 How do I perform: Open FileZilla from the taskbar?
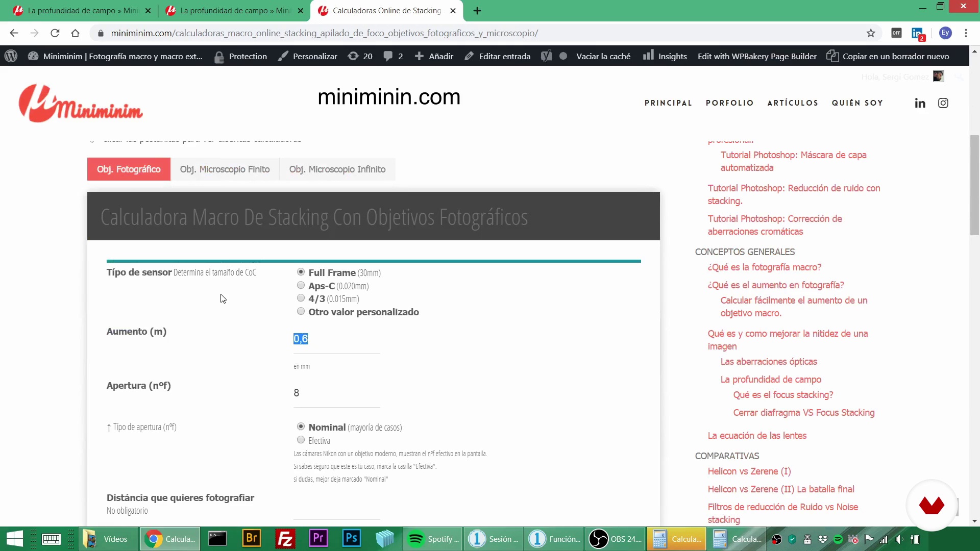(285, 539)
